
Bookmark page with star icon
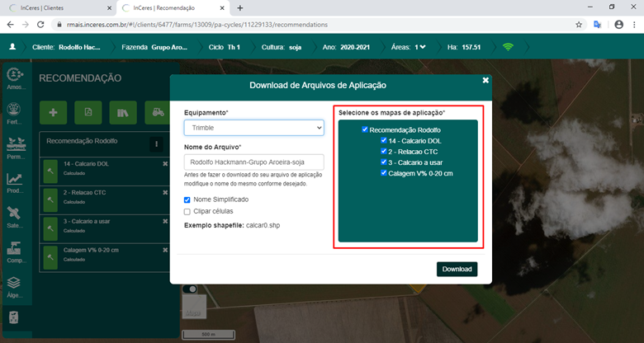tap(579, 25)
